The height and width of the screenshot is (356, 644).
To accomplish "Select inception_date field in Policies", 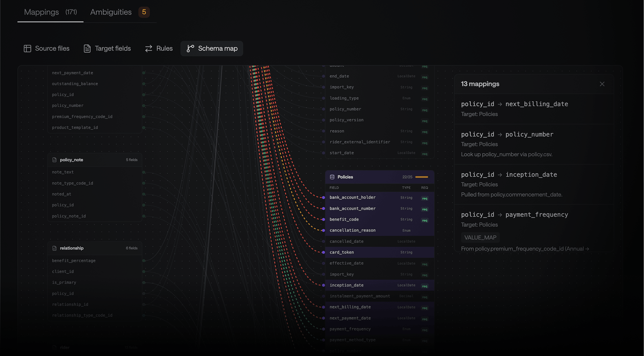I will click(x=380, y=285).
